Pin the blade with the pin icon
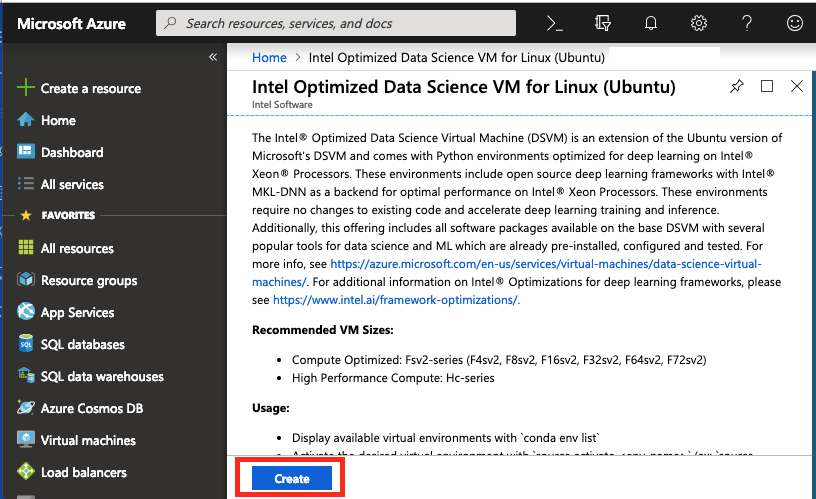Viewport: 816px width, 499px height. click(736, 86)
